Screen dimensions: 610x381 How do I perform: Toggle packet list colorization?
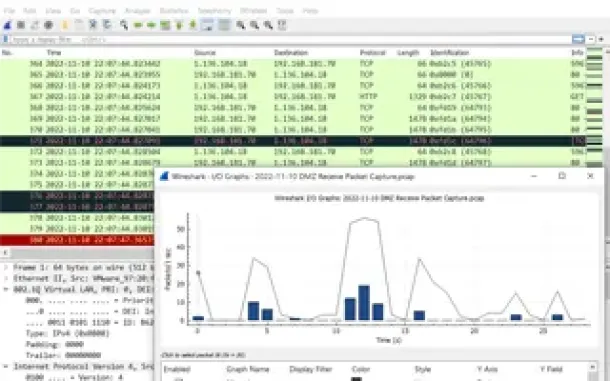[224, 25]
